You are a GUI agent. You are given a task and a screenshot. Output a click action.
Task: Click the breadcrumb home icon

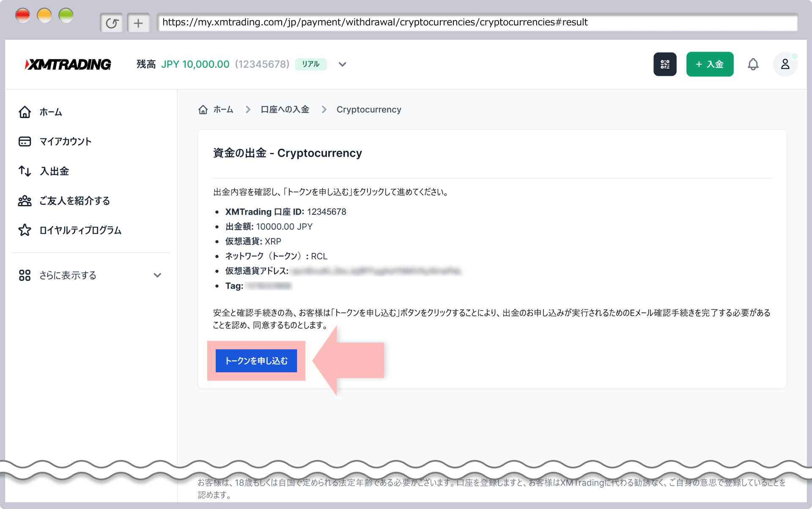point(203,109)
